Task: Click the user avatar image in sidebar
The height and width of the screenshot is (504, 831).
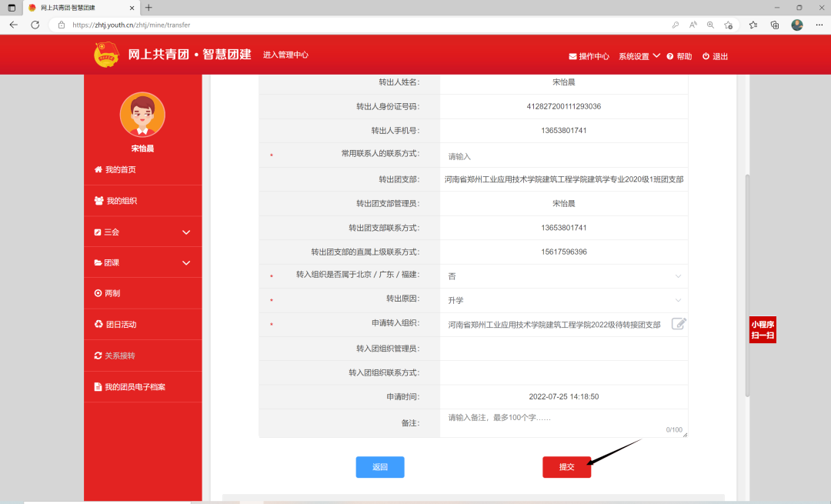Action: (142, 115)
